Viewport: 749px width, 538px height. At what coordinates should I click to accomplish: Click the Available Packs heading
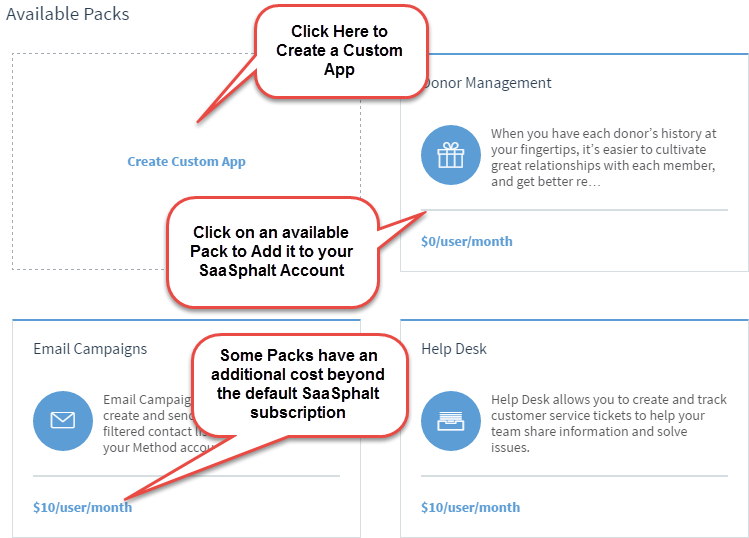67,14
